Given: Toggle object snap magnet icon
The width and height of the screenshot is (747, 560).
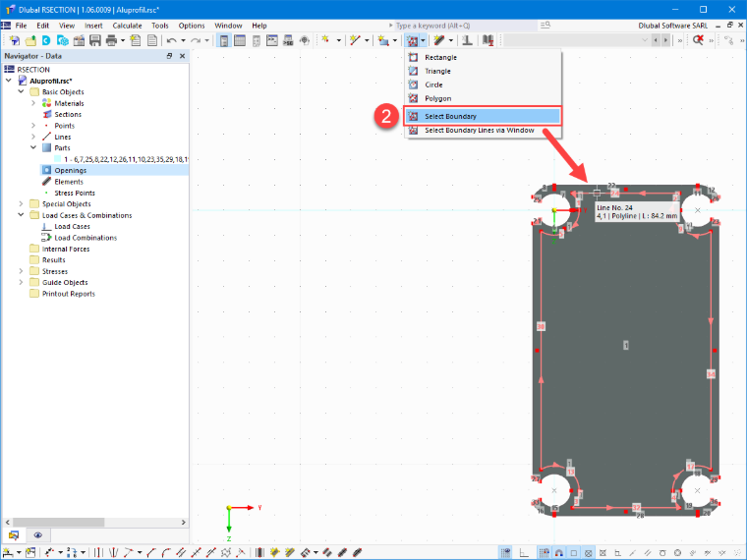Looking at the screenshot, I should (559, 553).
